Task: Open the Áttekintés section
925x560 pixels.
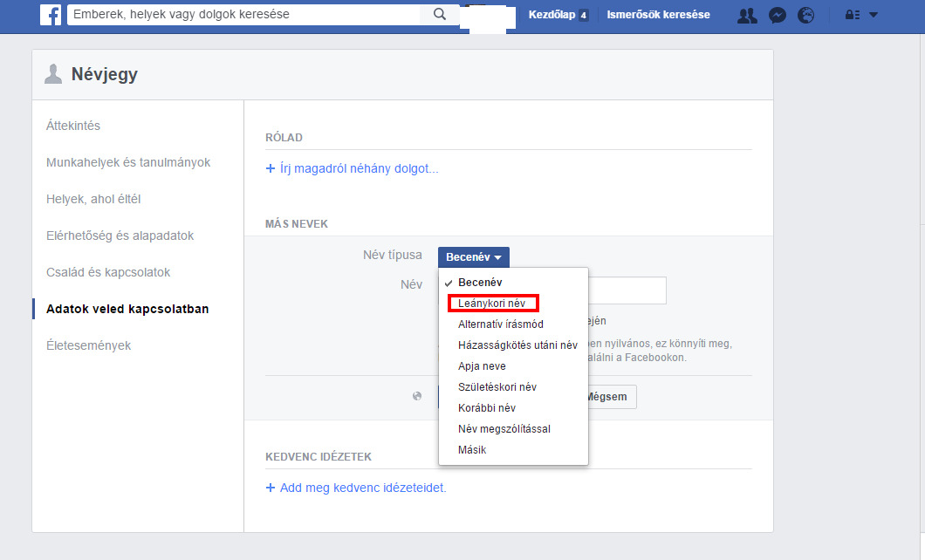Action: point(73,126)
